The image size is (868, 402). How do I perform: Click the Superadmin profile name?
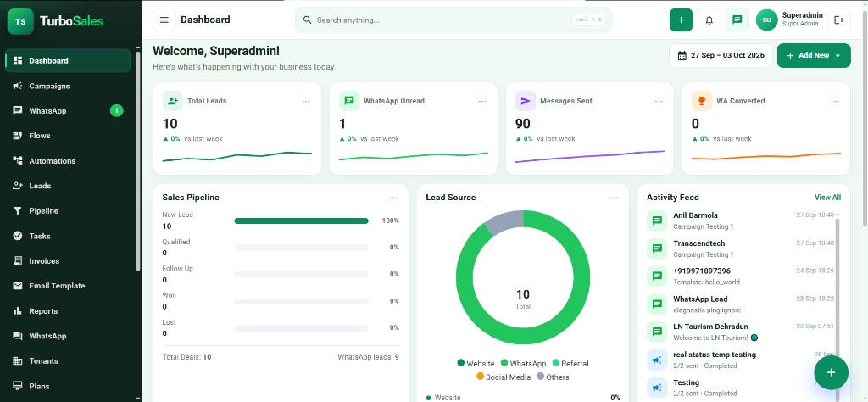click(x=802, y=15)
